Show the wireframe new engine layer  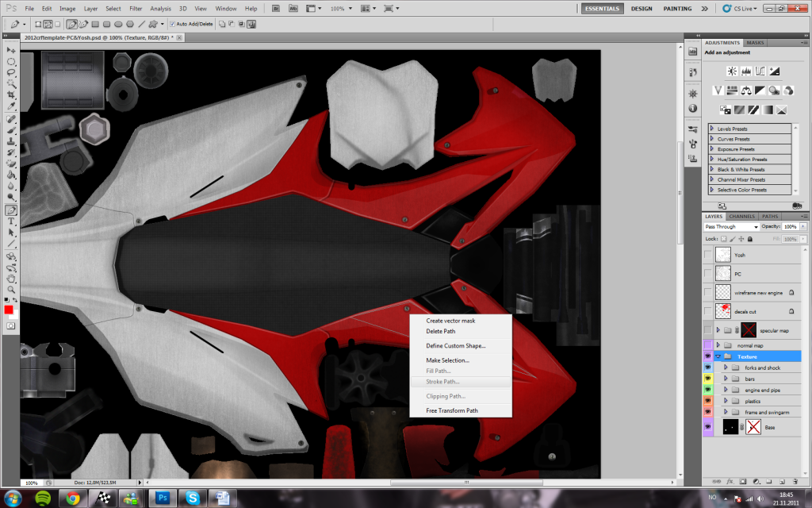click(x=708, y=293)
